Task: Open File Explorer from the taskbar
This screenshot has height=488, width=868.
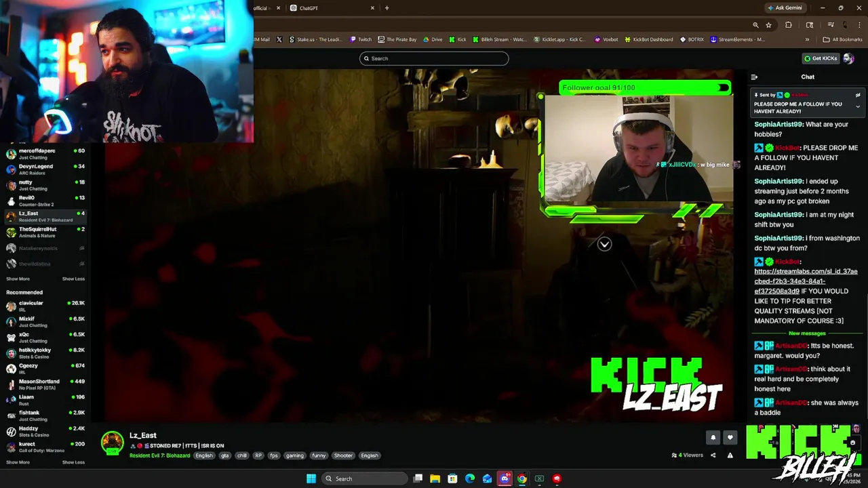Action: click(x=435, y=479)
